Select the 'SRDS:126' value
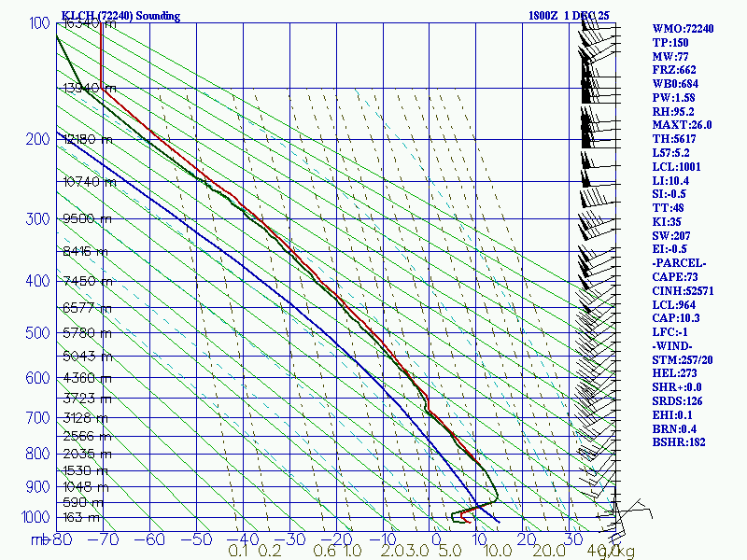This screenshot has width=747, height=560. point(677,401)
